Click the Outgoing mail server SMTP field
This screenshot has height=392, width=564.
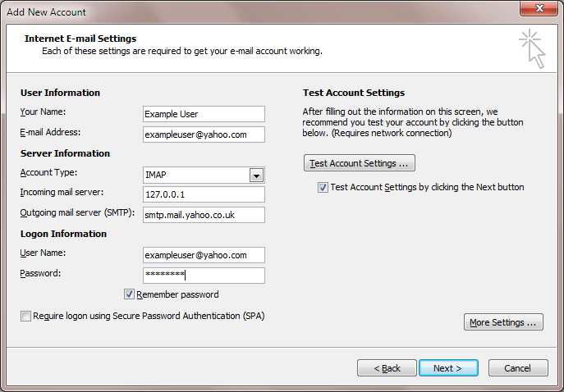pyautogui.click(x=204, y=215)
